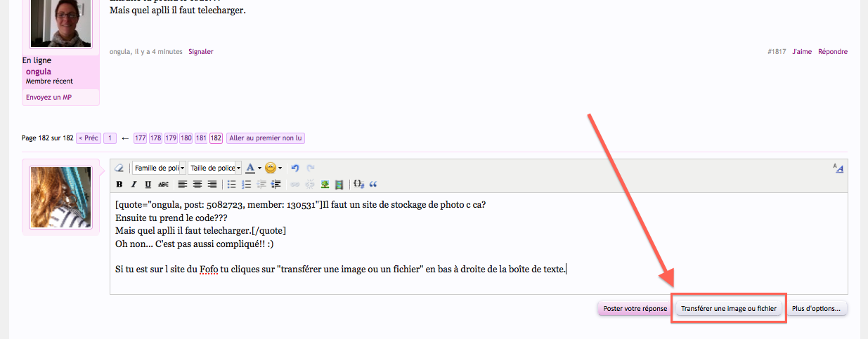The width and height of the screenshot is (868, 339).
Task: Expand the smiley dropdown arrow
Action: 280,168
